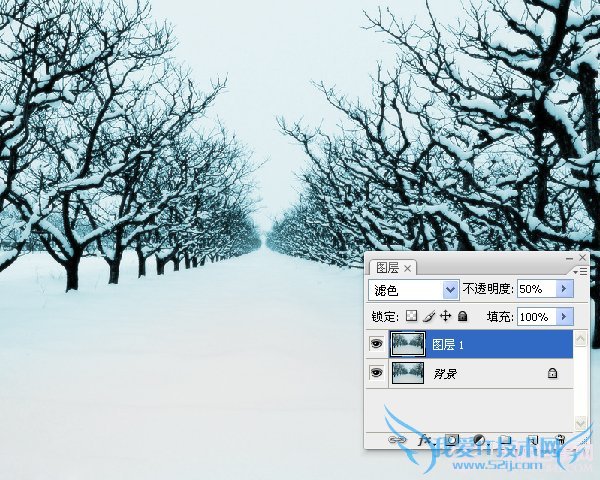Click the 不透明度 label
Image resolution: width=600 pixels, height=480 pixels.
(x=488, y=289)
